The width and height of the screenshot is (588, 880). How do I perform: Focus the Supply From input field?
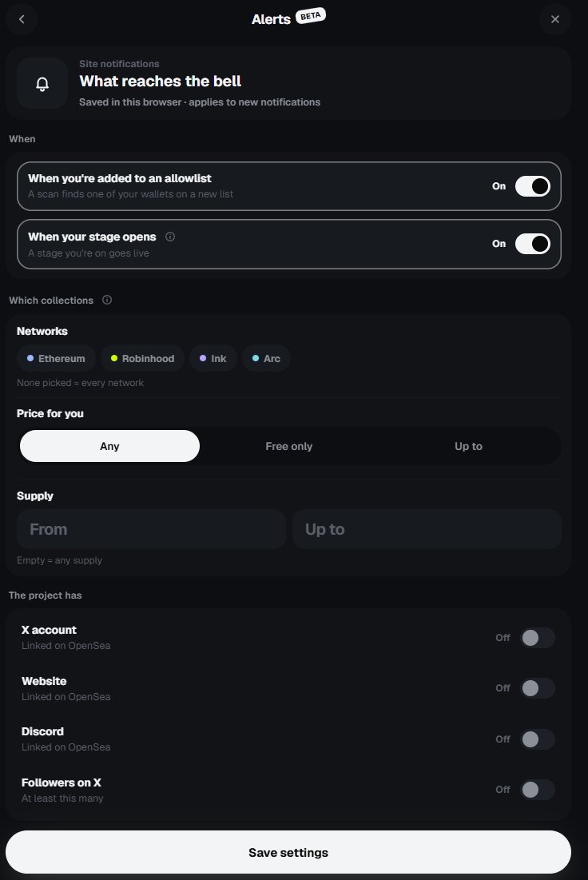pyautogui.click(x=151, y=529)
